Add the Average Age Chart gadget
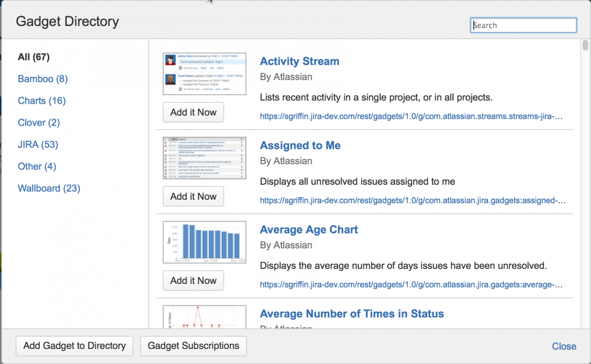The height and width of the screenshot is (364, 591). (193, 281)
